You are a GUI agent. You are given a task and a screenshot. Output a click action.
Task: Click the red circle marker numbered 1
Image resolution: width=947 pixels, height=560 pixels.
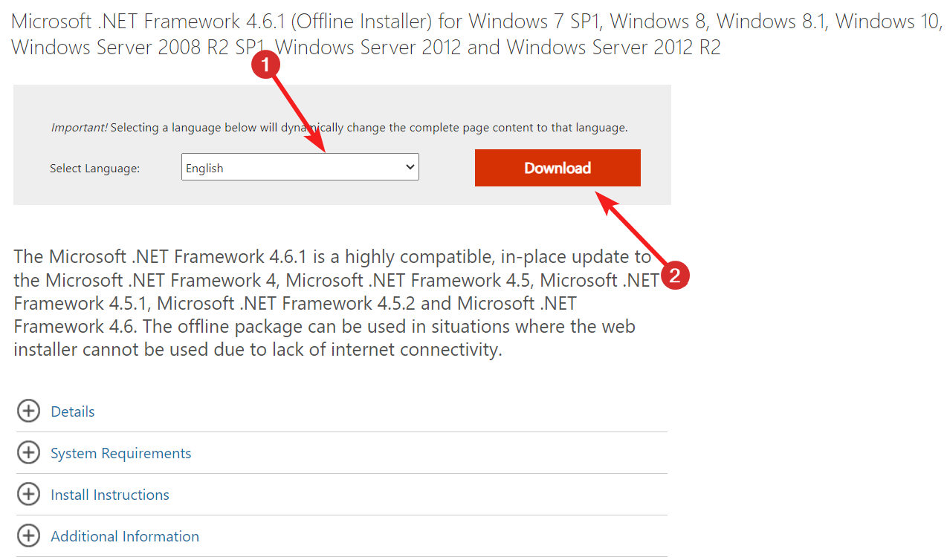[266, 65]
